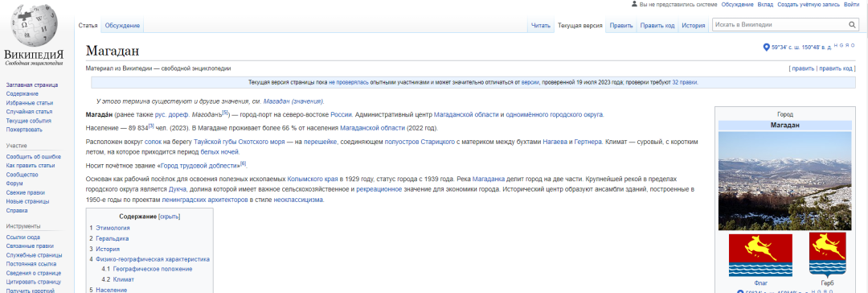This screenshot has height=293, width=868.
Task: Click bracketed править код link
Action: click(x=835, y=68)
